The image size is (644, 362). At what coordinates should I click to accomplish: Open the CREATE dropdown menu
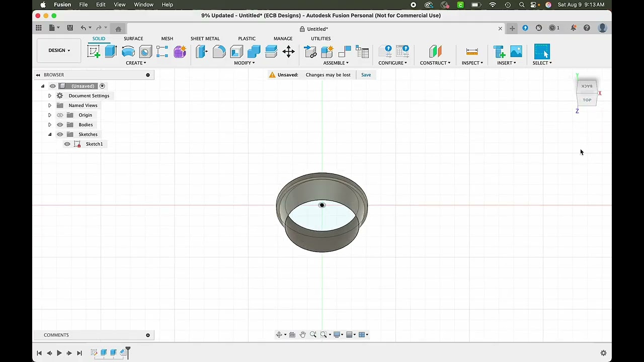pyautogui.click(x=136, y=63)
